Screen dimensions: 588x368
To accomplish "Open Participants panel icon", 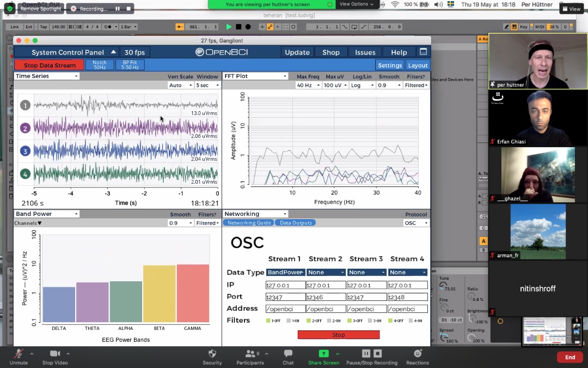I will click(x=250, y=353).
